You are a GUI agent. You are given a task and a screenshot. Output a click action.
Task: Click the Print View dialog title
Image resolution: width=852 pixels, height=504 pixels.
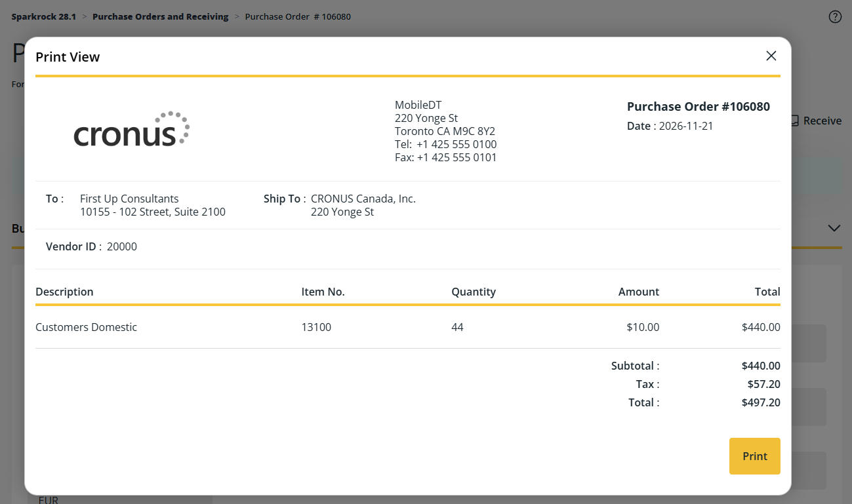click(x=68, y=57)
